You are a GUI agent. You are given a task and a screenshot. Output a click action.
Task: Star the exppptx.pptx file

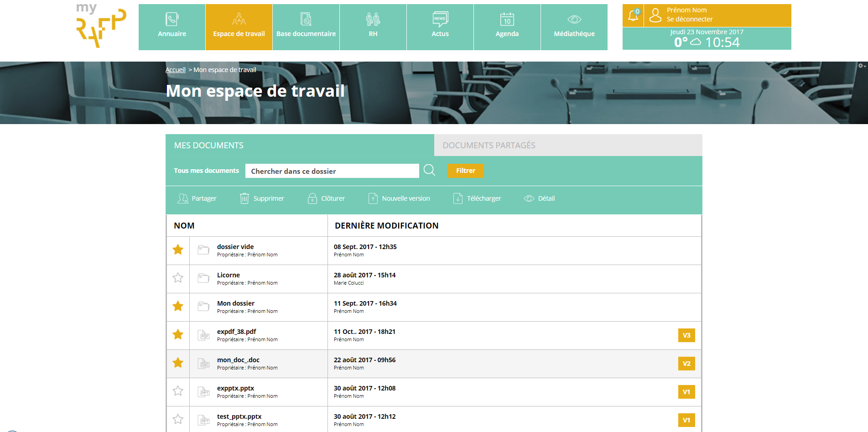click(x=178, y=391)
